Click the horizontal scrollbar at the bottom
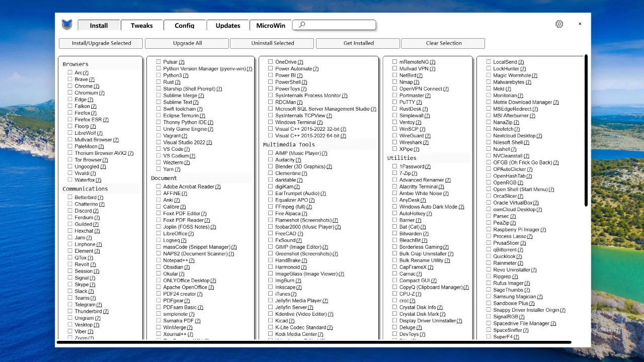The width and height of the screenshot is (644, 362). [314, 342]
